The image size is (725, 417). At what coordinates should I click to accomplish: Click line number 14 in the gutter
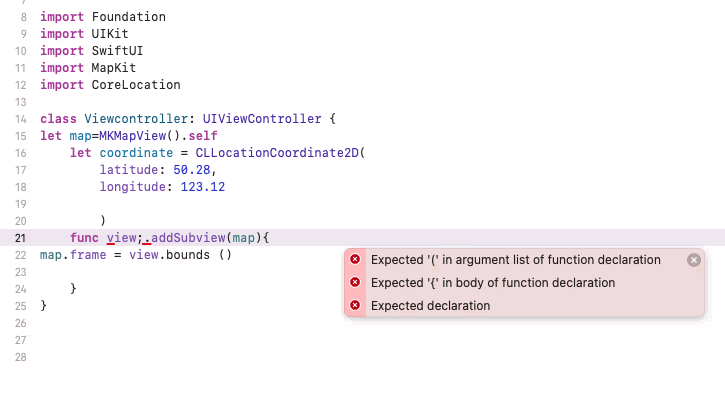pos(22,119)
